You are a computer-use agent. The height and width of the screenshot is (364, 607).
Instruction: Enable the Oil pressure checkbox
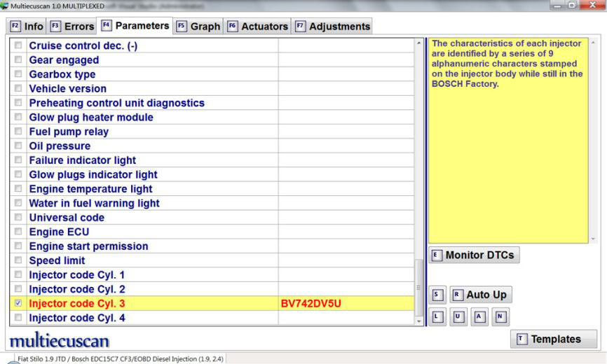pyautogui.click(x=18, y=146)
